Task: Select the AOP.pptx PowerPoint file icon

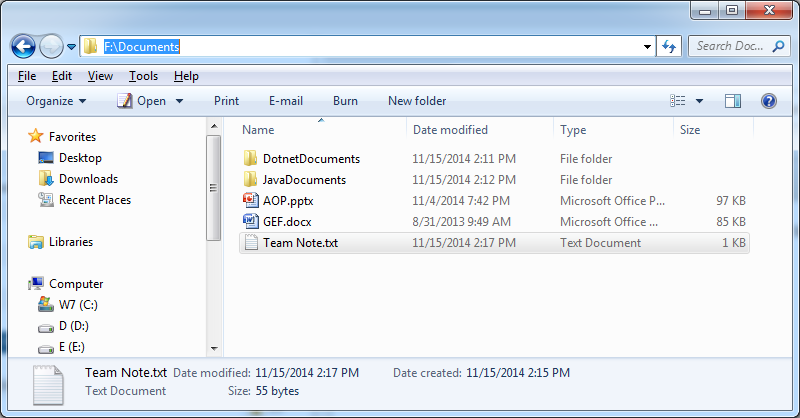Action: click(251, 201)
